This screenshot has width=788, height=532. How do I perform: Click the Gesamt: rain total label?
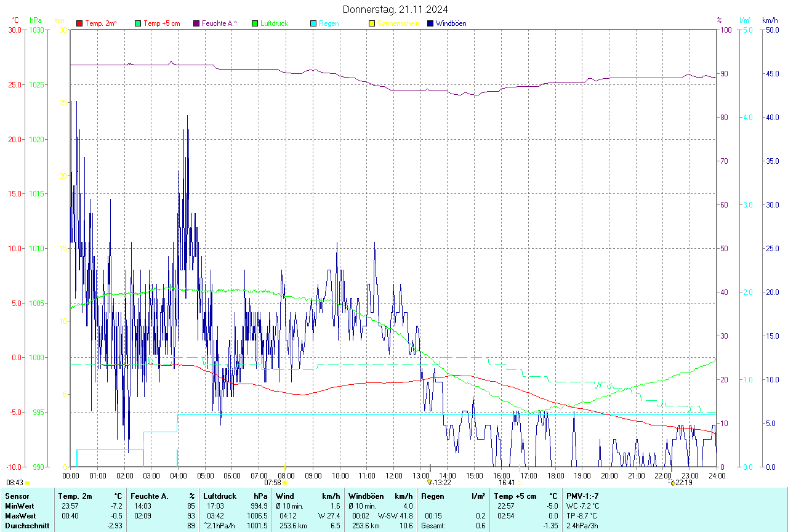pyautogui.click(x=433, y=525)
